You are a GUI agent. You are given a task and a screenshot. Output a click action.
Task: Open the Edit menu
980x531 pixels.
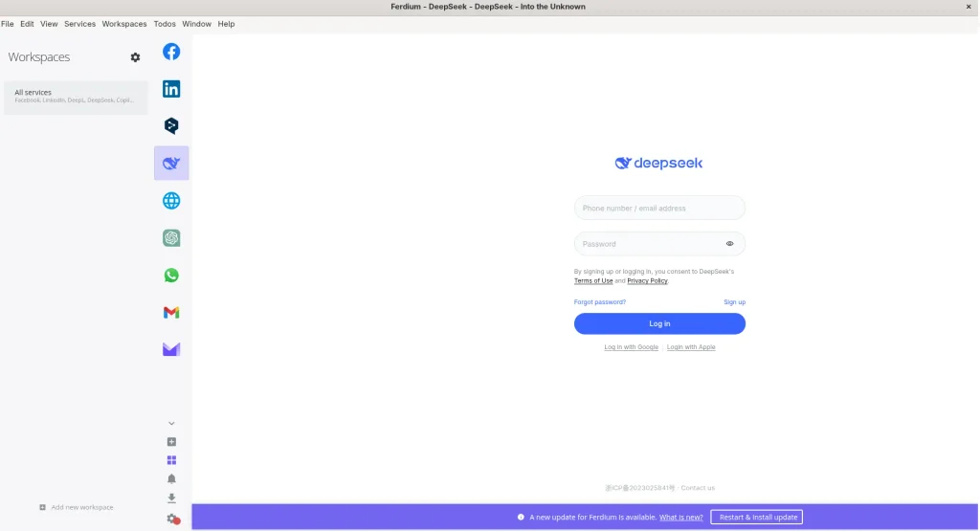[27, 24]
